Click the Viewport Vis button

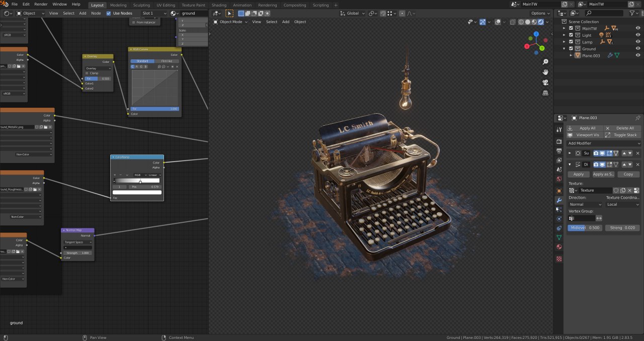tap(585, 135)
